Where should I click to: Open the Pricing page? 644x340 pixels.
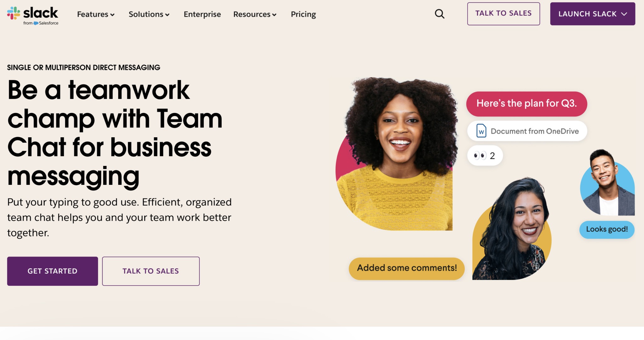tap(303, 14)
